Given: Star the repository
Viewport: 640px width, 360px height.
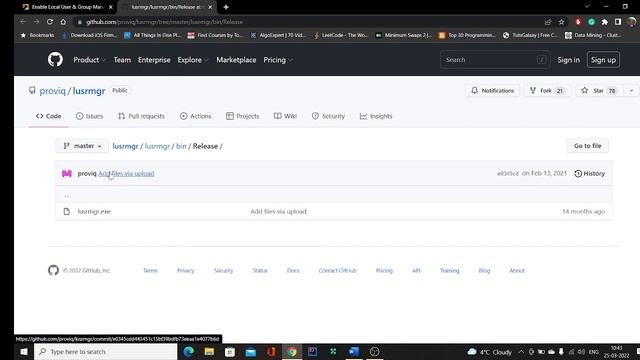Looking at the screenshot, I should 598,91.
